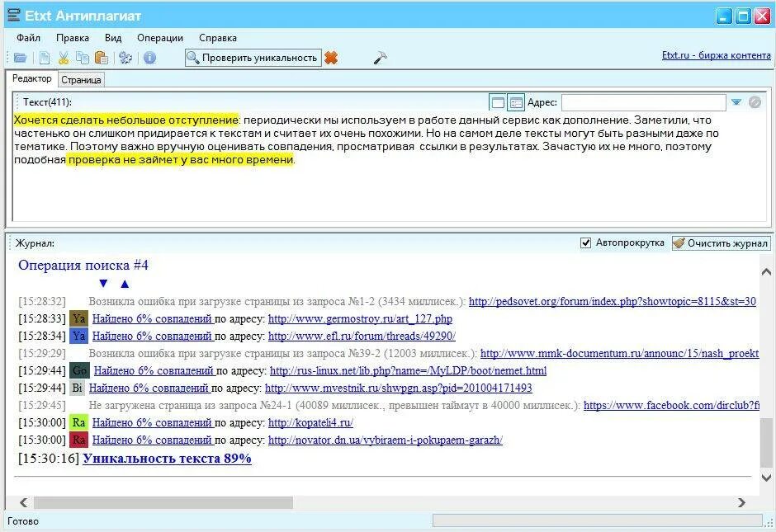The width and height of the screenshot is (776, 532).
Task: Open the pedsovet.org forum link
Action: (x=613, y=301)
